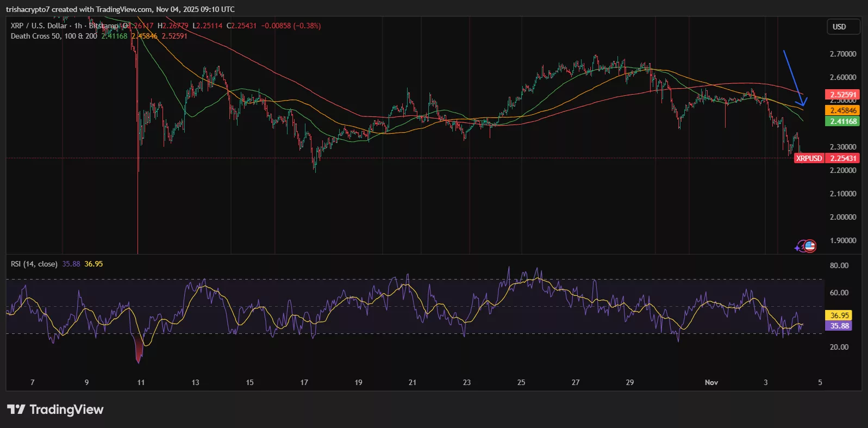
Task: Click the 25 date label on time axis
Action: (x=521, y=382)
